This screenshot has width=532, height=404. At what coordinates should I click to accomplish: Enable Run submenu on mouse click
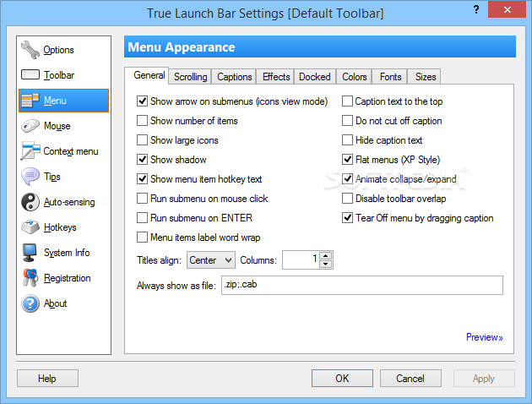pyautogui.click(x=142, y=199)
